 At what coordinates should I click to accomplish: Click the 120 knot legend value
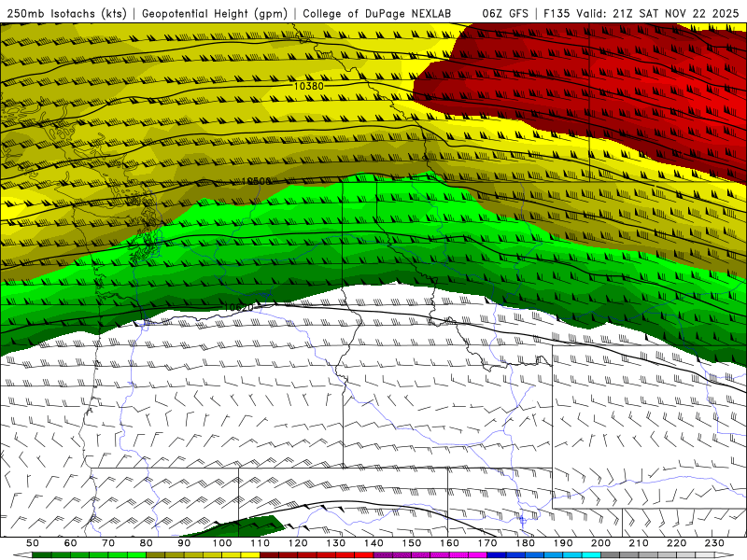(x=298, y=543)
